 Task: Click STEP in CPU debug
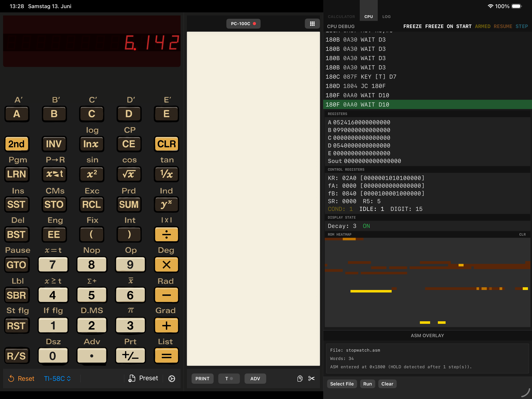click(521, 26)
